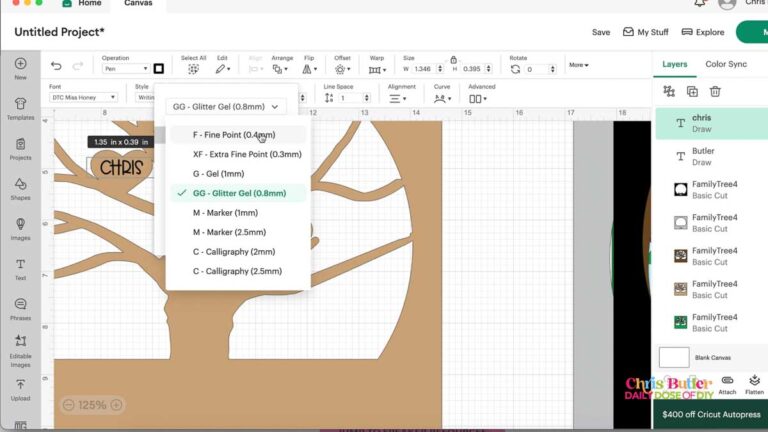Click the Group layers icon

[669, 91]
